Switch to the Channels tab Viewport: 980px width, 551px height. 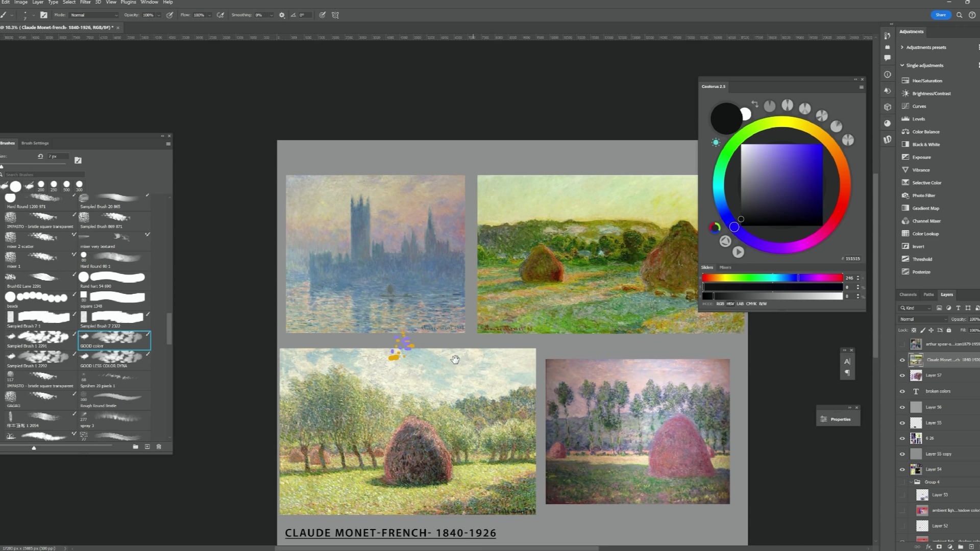(x=908, y=295)
